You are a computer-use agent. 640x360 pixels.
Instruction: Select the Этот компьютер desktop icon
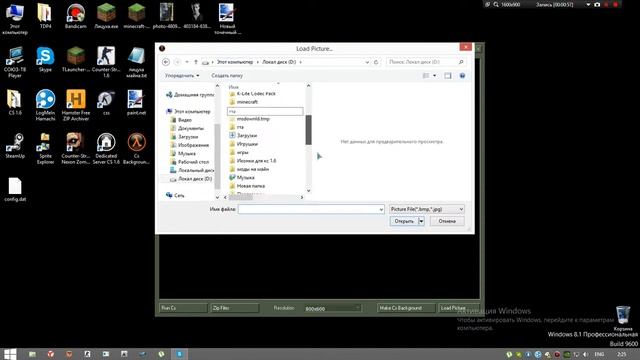pyautogui.click(x=15, y=19)
